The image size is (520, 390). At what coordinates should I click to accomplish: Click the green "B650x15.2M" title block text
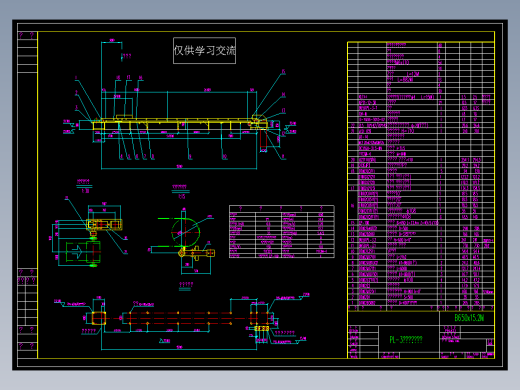[x=469, y=318]
